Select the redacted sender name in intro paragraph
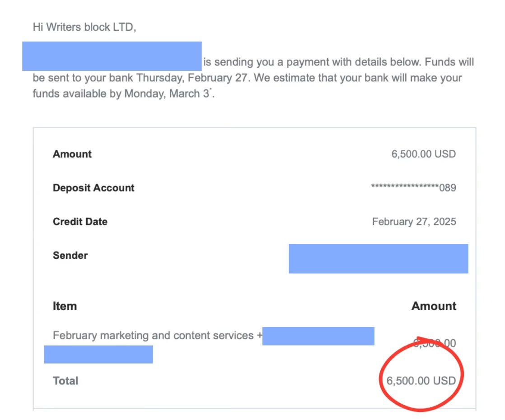 point(112,56)
